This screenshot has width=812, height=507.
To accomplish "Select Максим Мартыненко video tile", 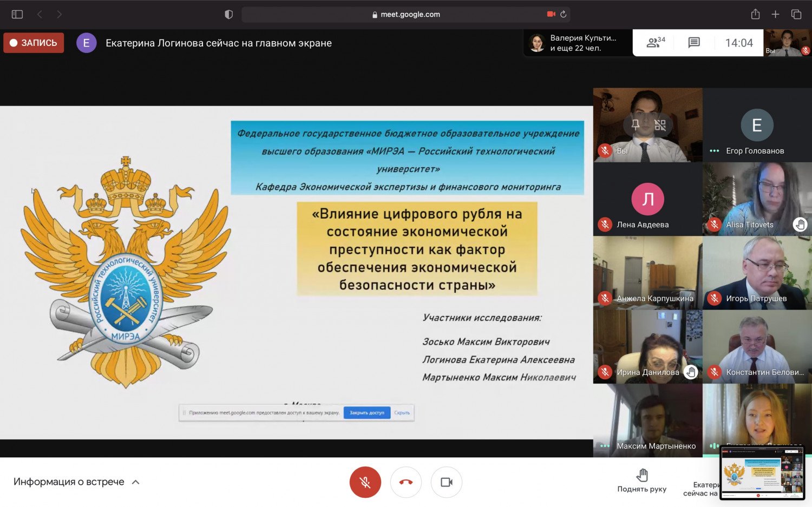I will point(648,420).
